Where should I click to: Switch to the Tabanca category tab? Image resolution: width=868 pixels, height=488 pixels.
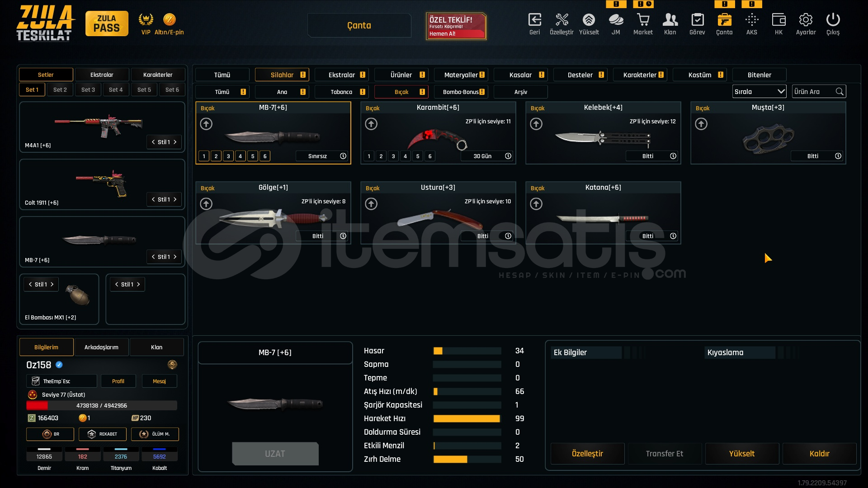point(341,92)
